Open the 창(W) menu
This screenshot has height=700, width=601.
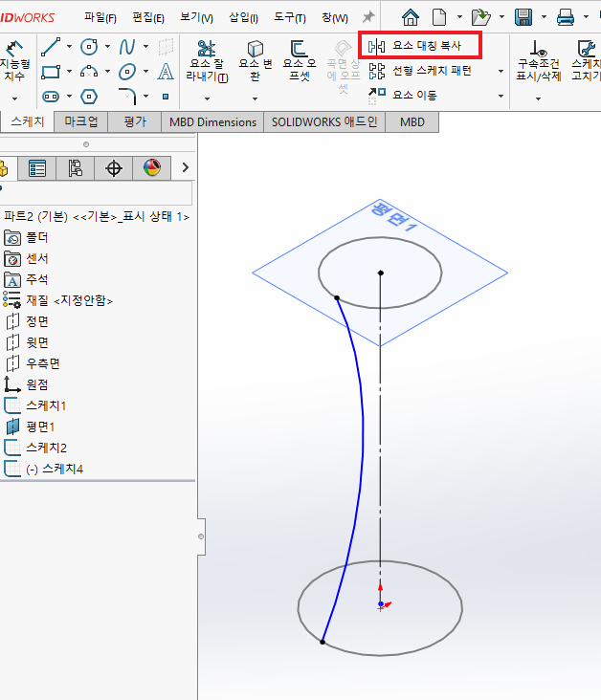[x=335, y=18]
